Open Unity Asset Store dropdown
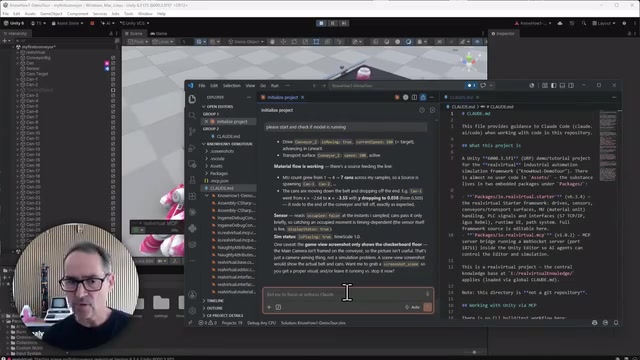640x360 pixels. coord(67,23)
